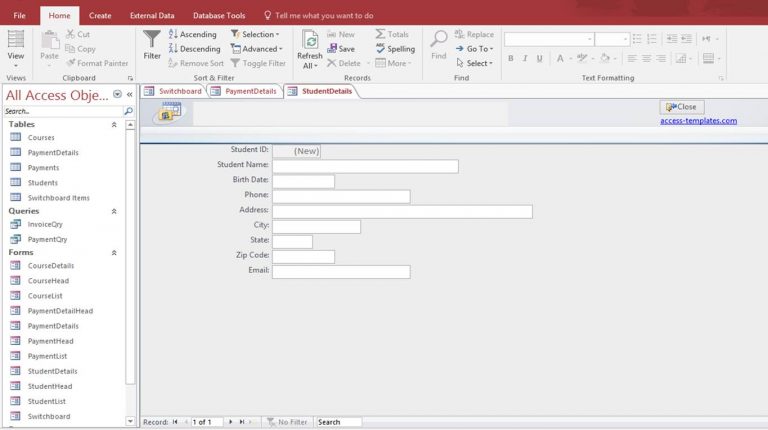Collapse the navigation pane
This screenshot has height=430, width=768.
[130, 95]
